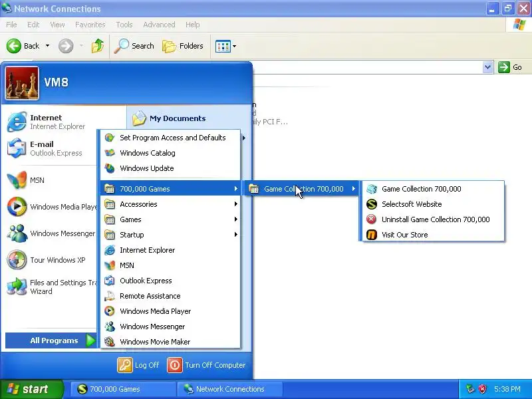
Task: Open Windows Media Player in All Programs list
Action: (170, 311)
